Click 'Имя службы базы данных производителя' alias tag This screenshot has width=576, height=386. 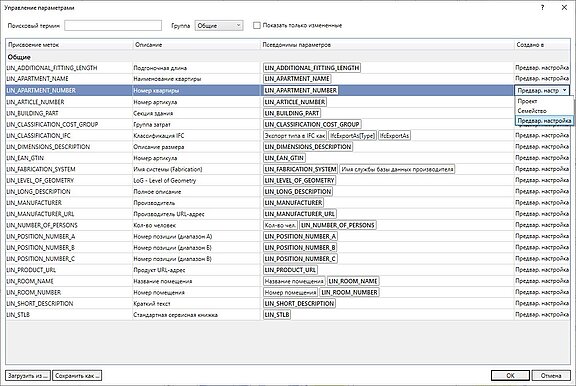(397, 169)
